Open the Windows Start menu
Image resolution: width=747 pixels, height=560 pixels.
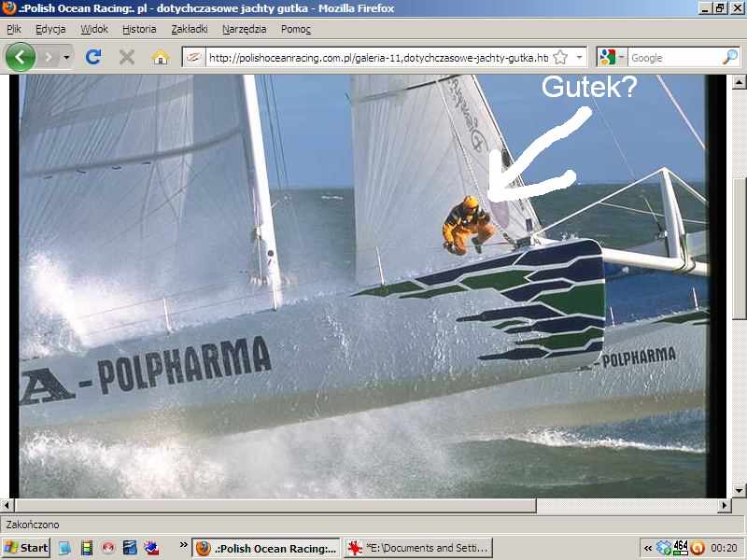[26, 548]
